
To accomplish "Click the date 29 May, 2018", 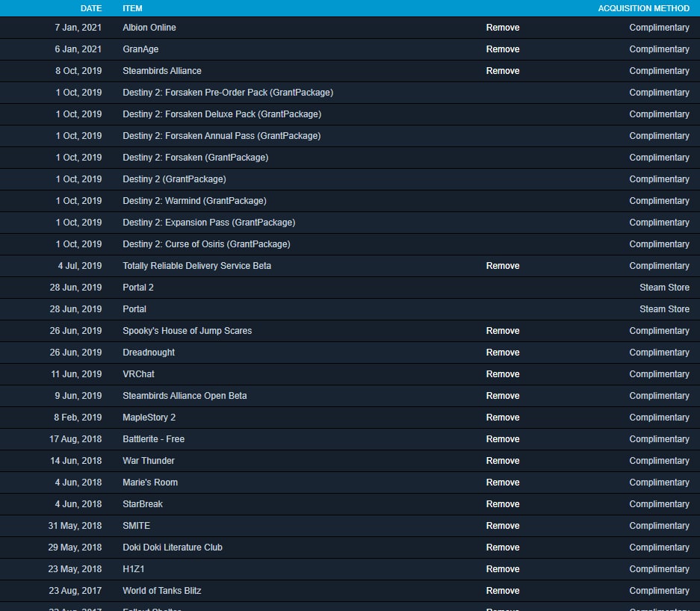I will pyautogui.click(x=75, y=548).
